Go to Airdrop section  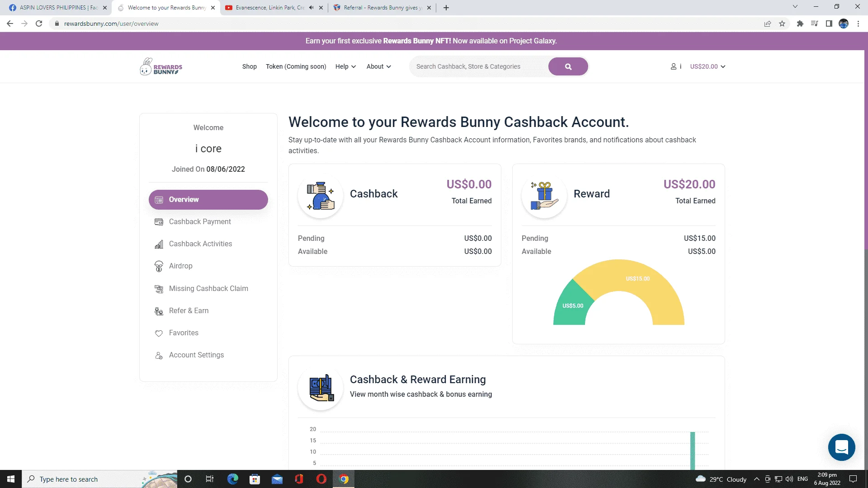tap(180, 266)
